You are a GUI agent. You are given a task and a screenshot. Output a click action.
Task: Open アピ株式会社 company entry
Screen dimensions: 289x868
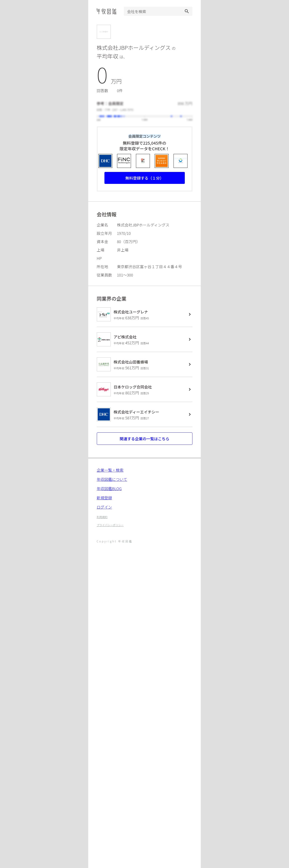pos(144,339)
